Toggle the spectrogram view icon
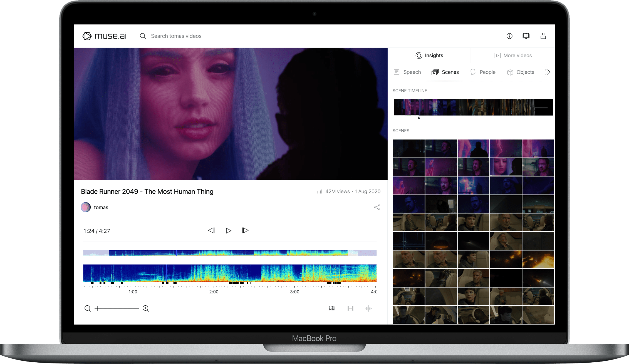The height and width of the screenshot is (364, 629). [x=332, y=308]
